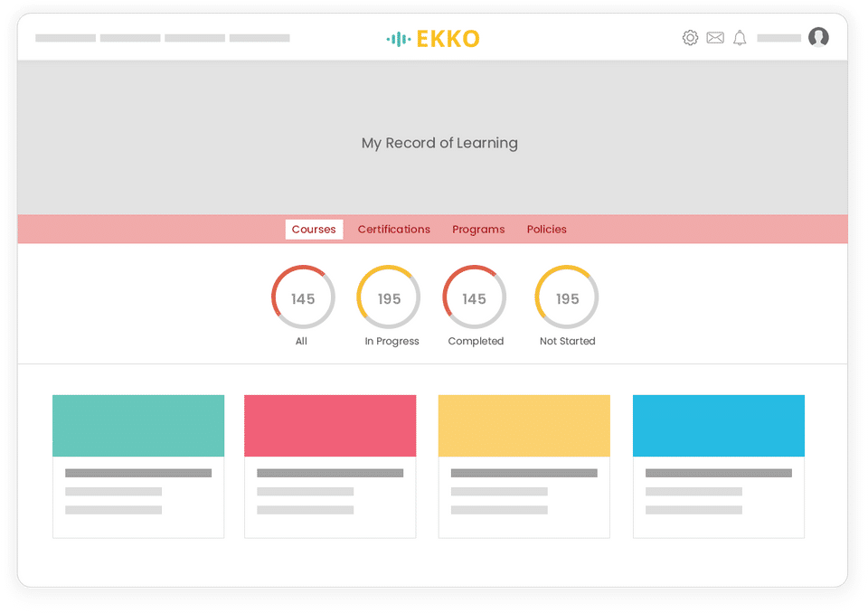Open the teal course card
Screen dimensions: 868x613
138,467
